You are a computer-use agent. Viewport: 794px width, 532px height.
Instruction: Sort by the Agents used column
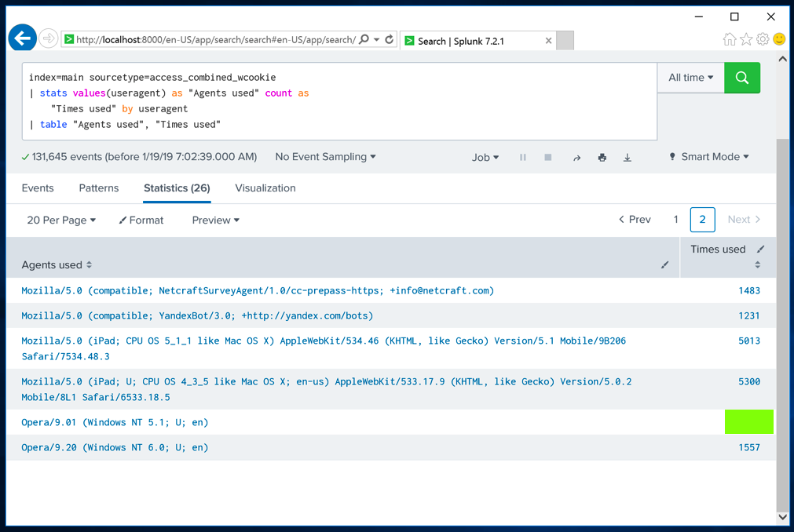click(x=57, y=265)
